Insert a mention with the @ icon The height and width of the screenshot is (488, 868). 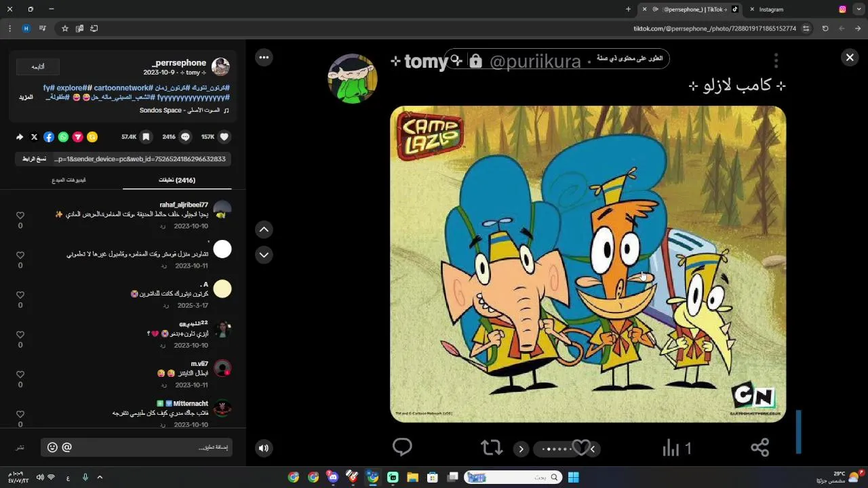(x=66, y=447)
